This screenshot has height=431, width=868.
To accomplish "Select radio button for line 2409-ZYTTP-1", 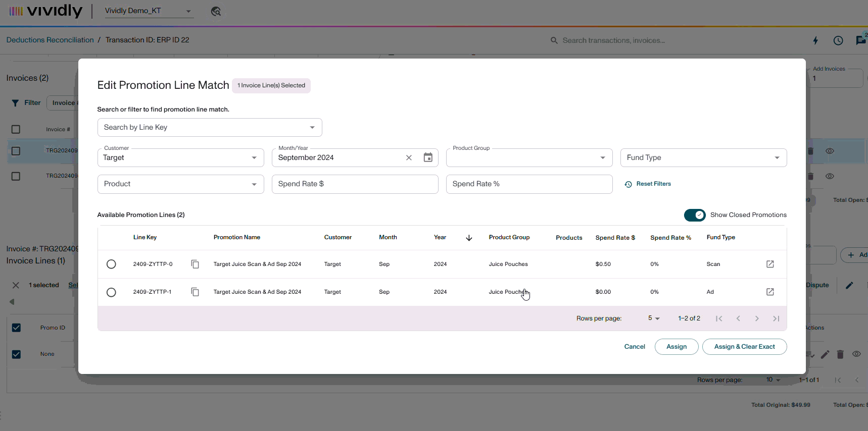I will tap(111, 292).
